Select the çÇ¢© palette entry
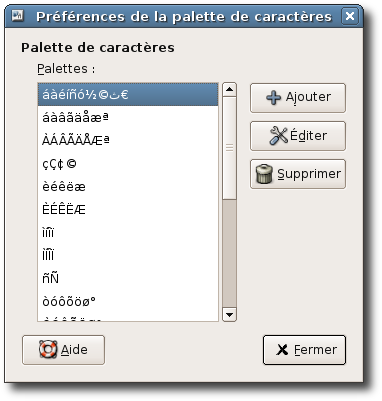The width and height of the screenshot is (382, 401). click(128, 164)
